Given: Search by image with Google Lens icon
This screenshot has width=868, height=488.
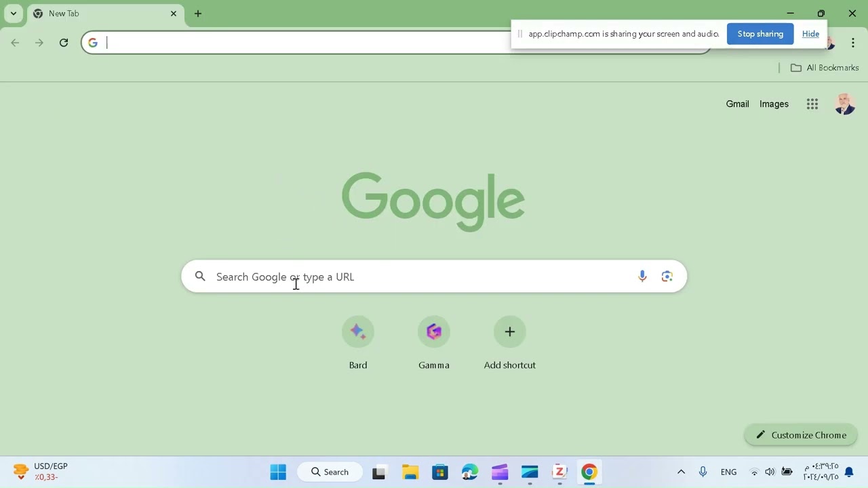Looking at the screenshot, I should pos(667,277).
